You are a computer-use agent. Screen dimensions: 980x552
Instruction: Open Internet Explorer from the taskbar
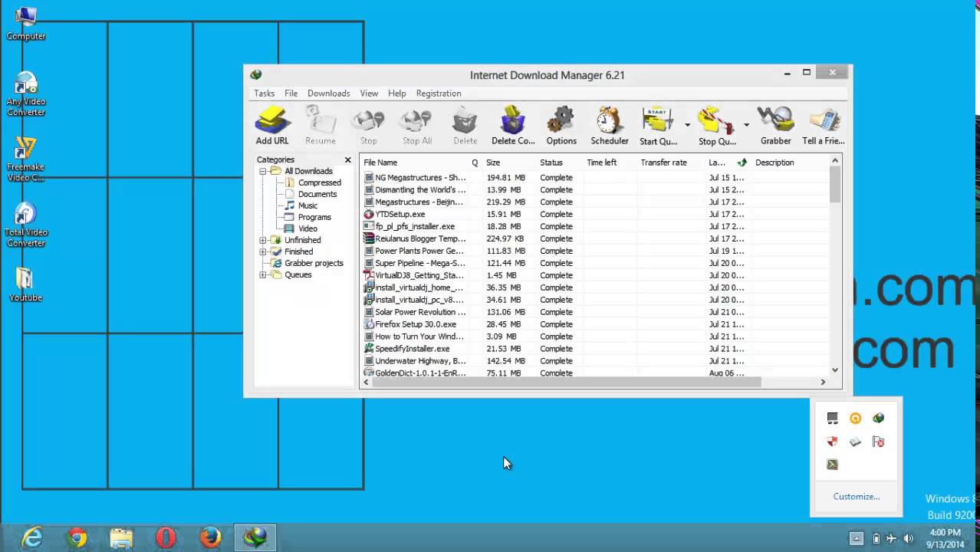(x=32, y=537)
